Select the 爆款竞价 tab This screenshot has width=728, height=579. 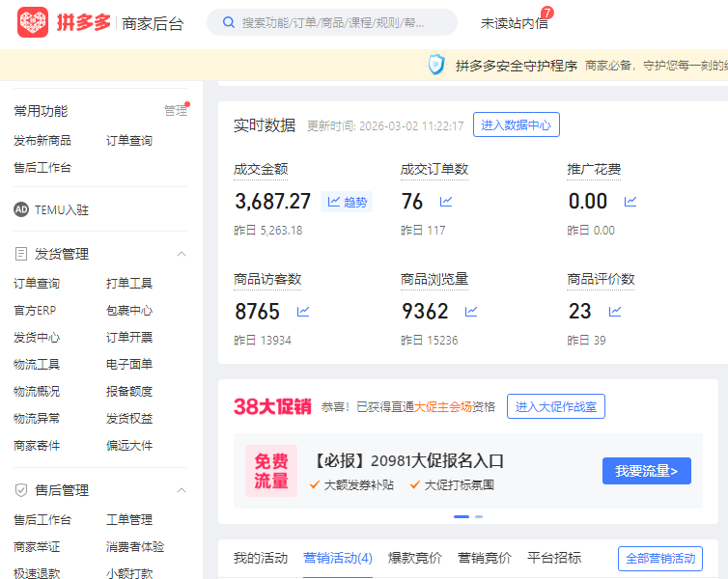[415, 558]
